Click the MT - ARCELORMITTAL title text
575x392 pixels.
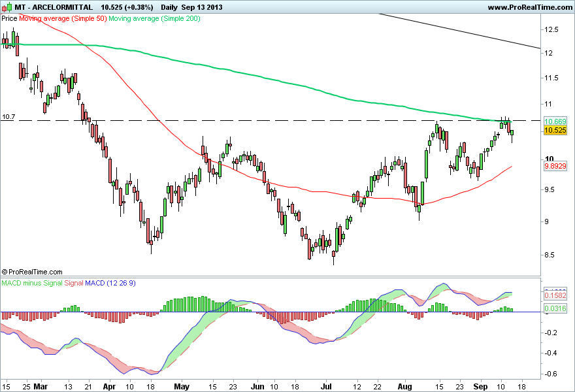pyautogui.click(x=54, y=7)
